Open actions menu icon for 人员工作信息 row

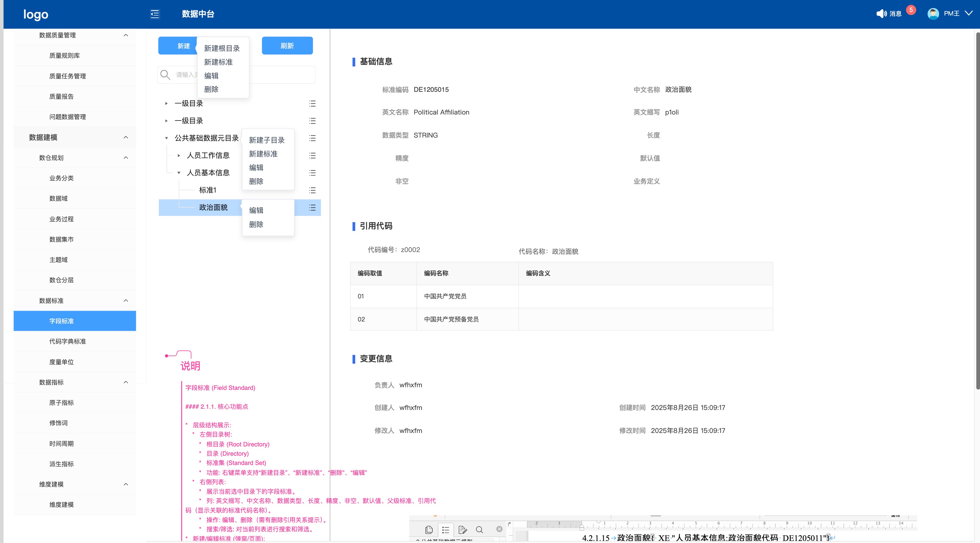coord(312,156)
